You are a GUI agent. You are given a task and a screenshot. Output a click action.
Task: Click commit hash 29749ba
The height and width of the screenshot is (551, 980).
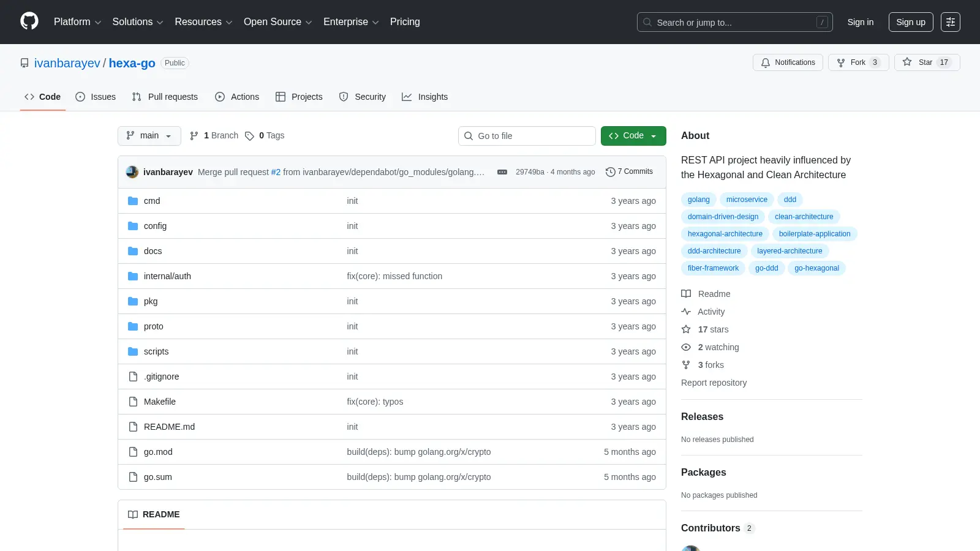[x=530, y=172]
